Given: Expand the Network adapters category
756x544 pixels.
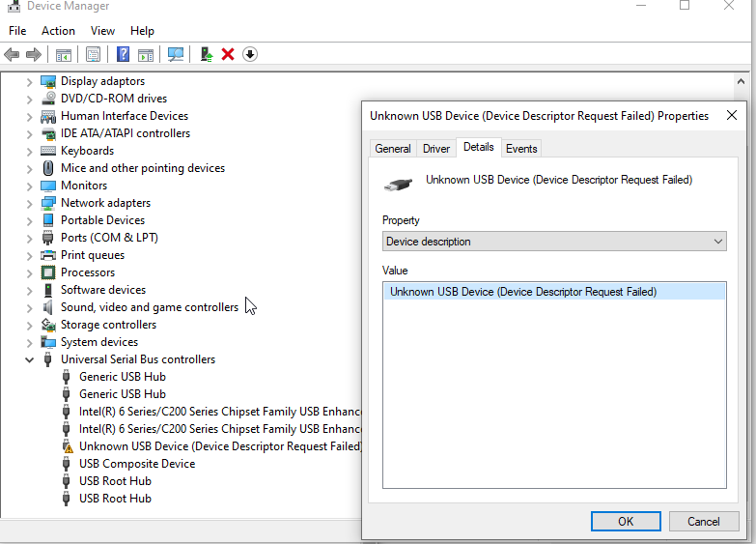Looking at the screenshot, I should 29,204.
